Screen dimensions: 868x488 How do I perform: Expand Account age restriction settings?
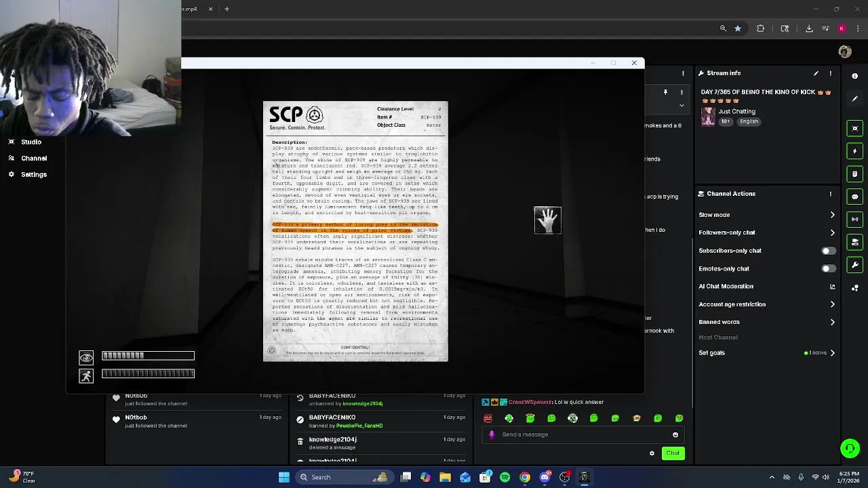[x=833, y=304]
